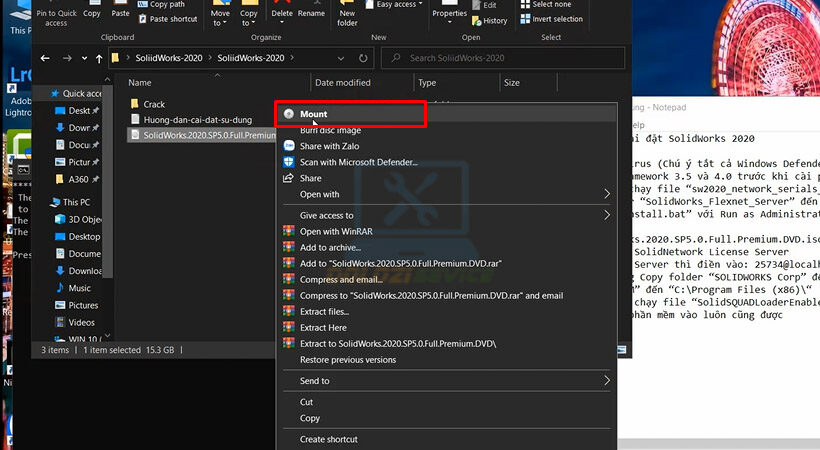Click the back navigation arrow
Image resolution: width=820 pixels, height=450 pixels.
click(45, 58)
